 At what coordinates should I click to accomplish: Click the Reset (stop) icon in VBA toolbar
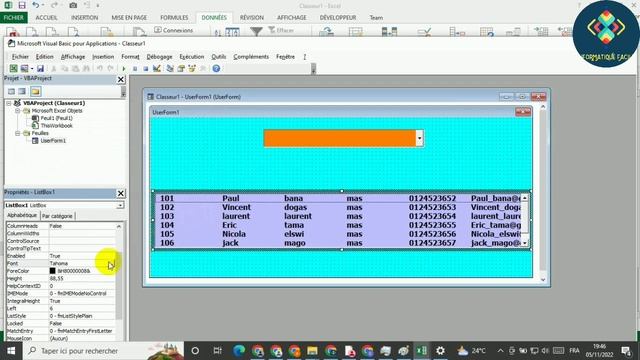click(x=146, y=69)
